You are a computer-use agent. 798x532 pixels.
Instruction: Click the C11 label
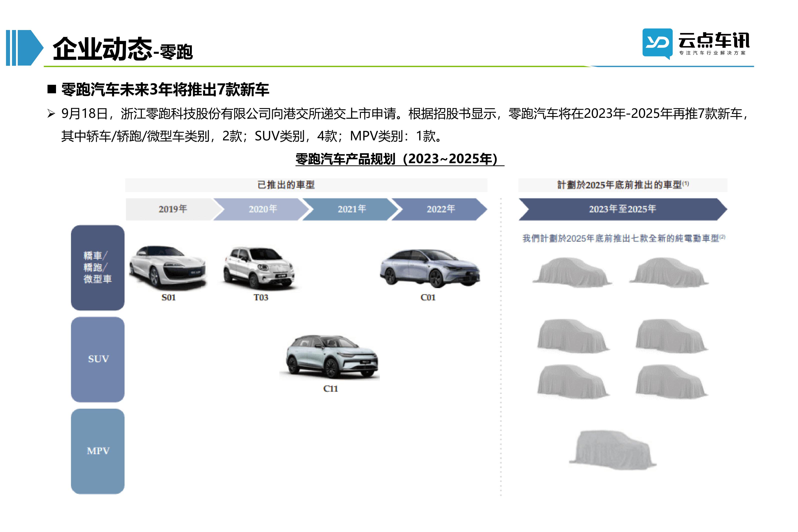330,388
